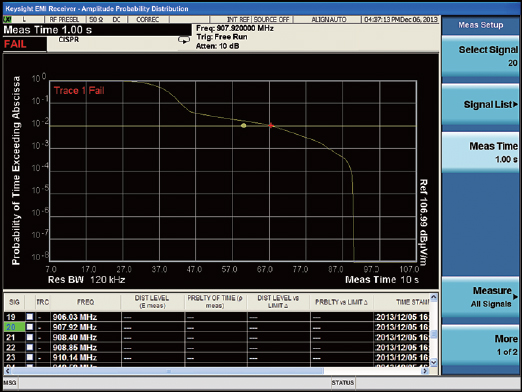Click the DIST LEVEL vs LIMIT column header

278,302
